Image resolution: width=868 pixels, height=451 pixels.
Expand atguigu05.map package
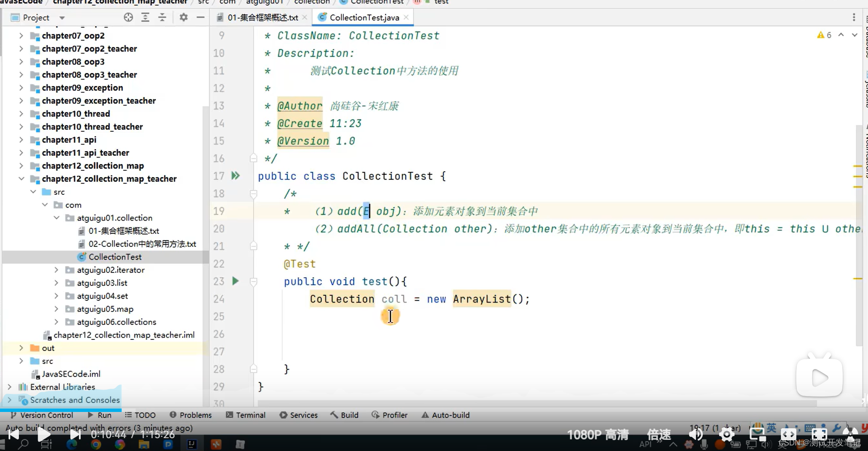coord(56,309)
